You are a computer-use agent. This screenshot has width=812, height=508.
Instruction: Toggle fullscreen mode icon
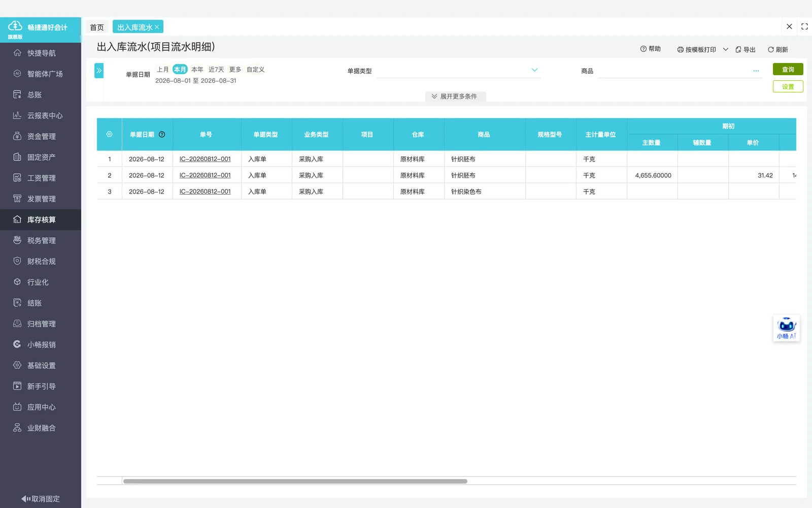click(804, 26)
